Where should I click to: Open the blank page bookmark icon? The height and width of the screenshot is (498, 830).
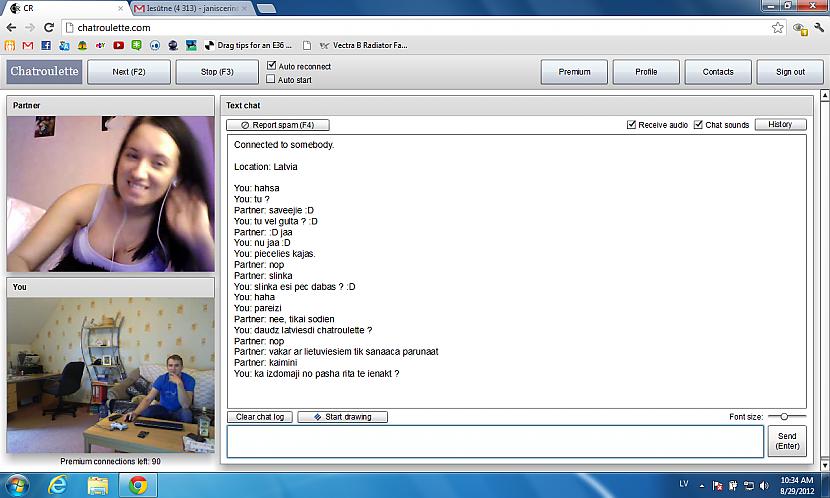pos(307,46)
